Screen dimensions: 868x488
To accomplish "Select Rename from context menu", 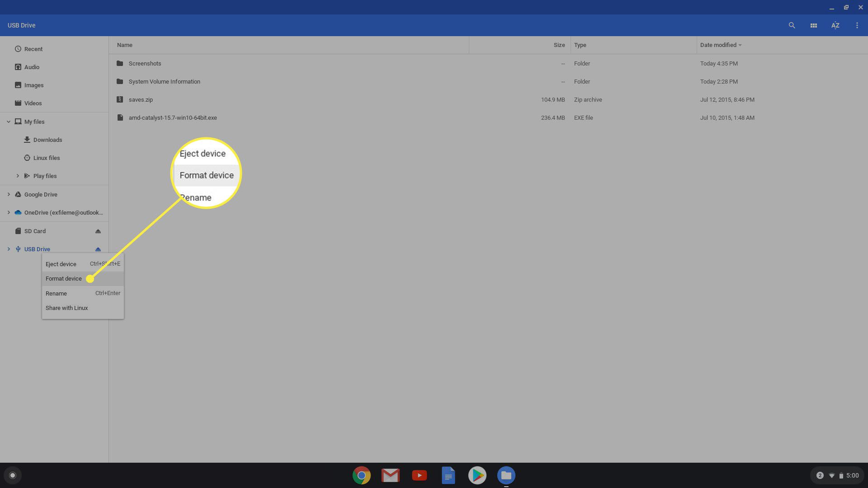I will 56,293.
